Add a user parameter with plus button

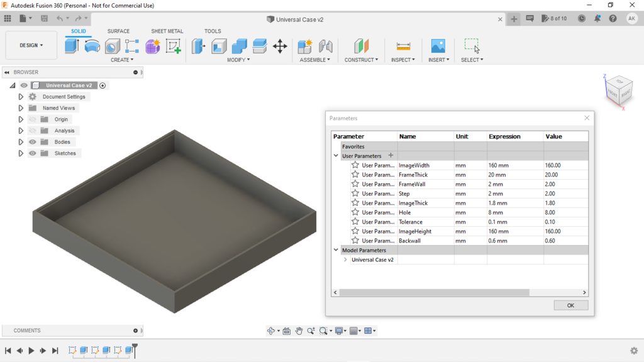[391, 155]
